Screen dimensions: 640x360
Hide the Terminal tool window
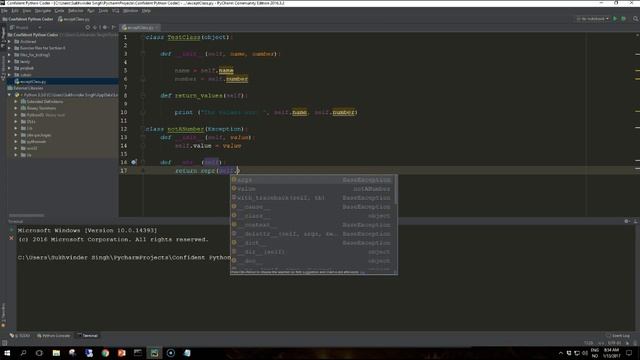tap(636, 221)
